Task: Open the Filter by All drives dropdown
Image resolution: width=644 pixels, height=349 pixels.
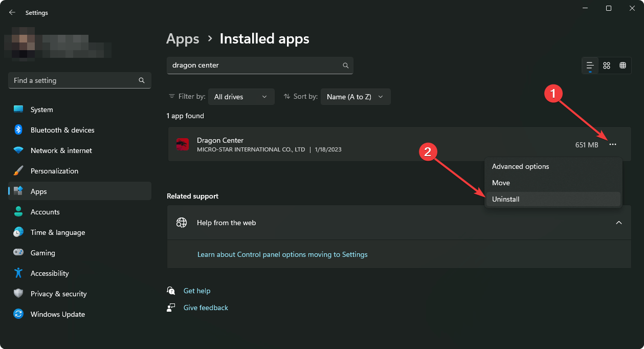Action: pyautogui.click(x=241, y=97)
